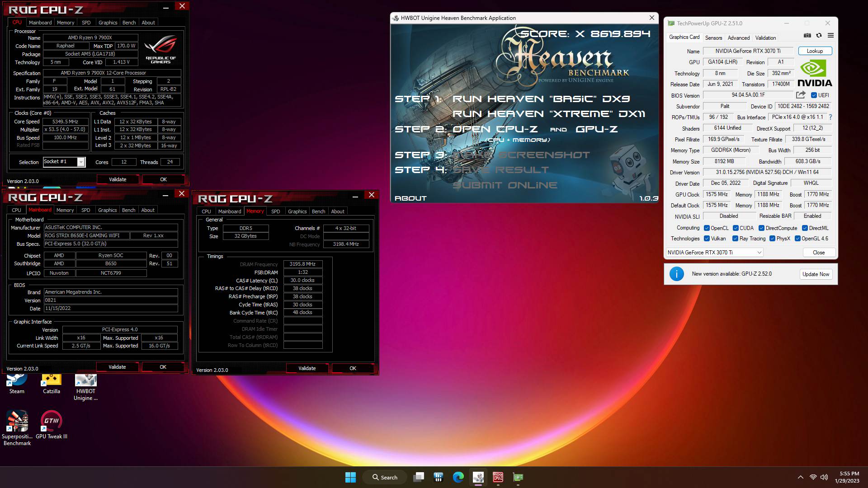The width and height of the screenshot is (868, 488).
Task: Click the GPU-Z link in Heaven step 2
Action: (596, 129)
